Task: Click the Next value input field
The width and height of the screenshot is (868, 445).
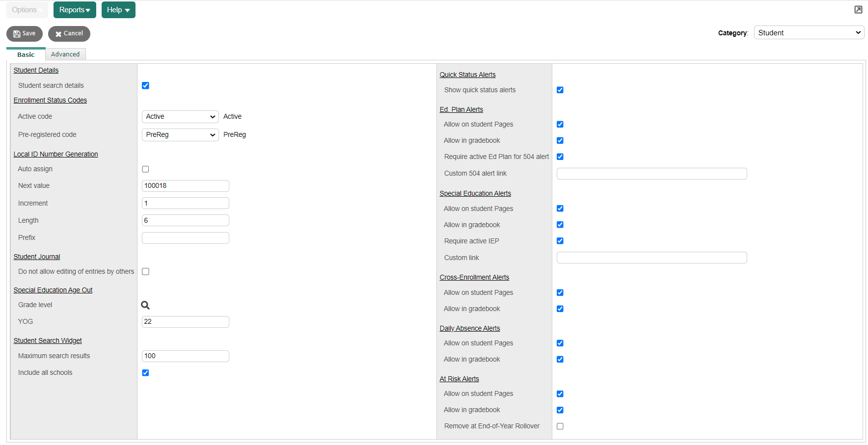Action: point(185,186)
